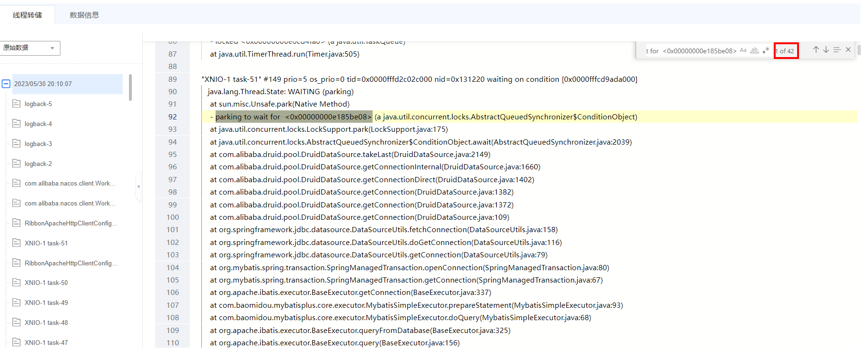Open the logback-4 thread entry
868x362 pixels.
pyautogui.click(x=38, y=124)
